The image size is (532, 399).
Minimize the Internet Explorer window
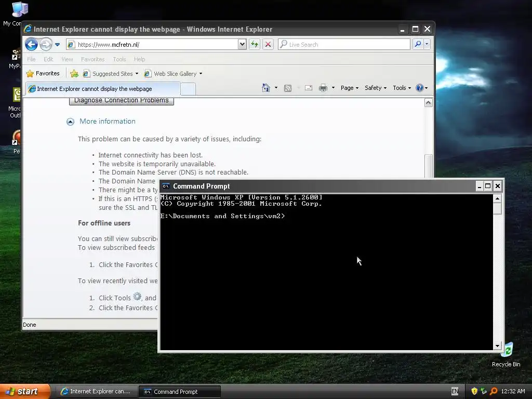[403, 29]
